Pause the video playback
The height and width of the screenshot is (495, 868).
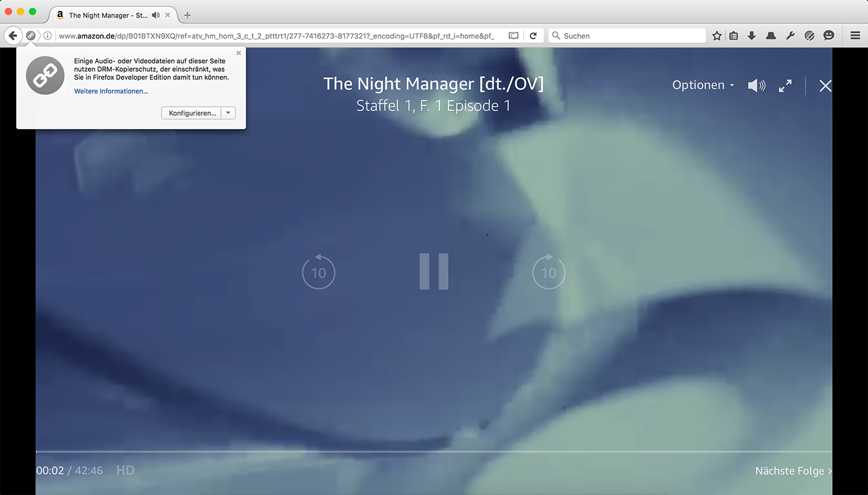434,271
